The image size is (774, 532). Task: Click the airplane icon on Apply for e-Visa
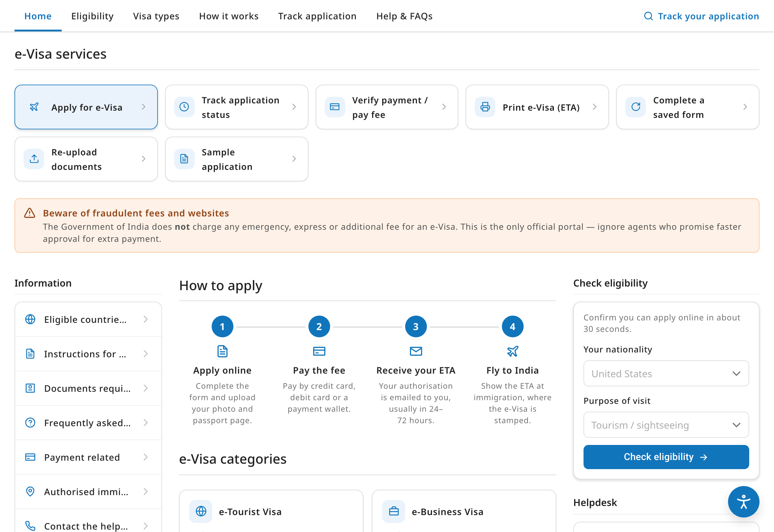(x=34, y=107)
